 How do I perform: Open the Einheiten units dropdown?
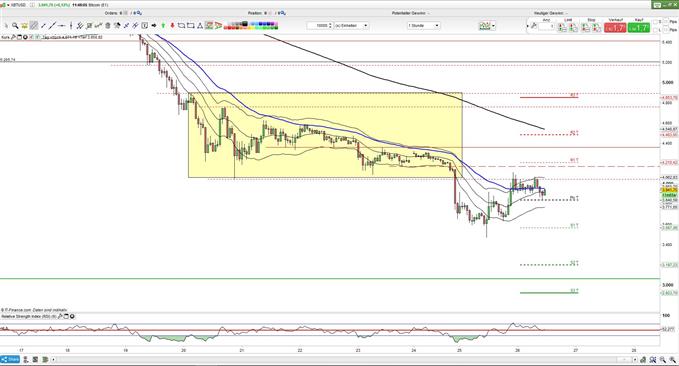click(351, 26)
